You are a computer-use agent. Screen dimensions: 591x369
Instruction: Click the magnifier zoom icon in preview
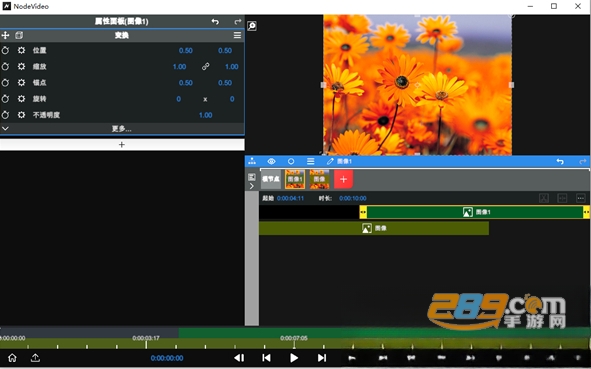[x=252, y=26]
